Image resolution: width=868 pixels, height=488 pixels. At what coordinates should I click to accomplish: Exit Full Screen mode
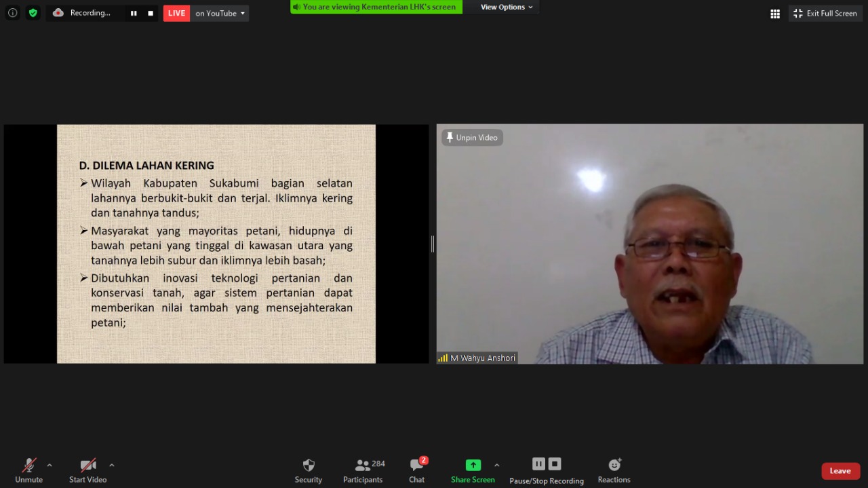(x=825, y=14)
